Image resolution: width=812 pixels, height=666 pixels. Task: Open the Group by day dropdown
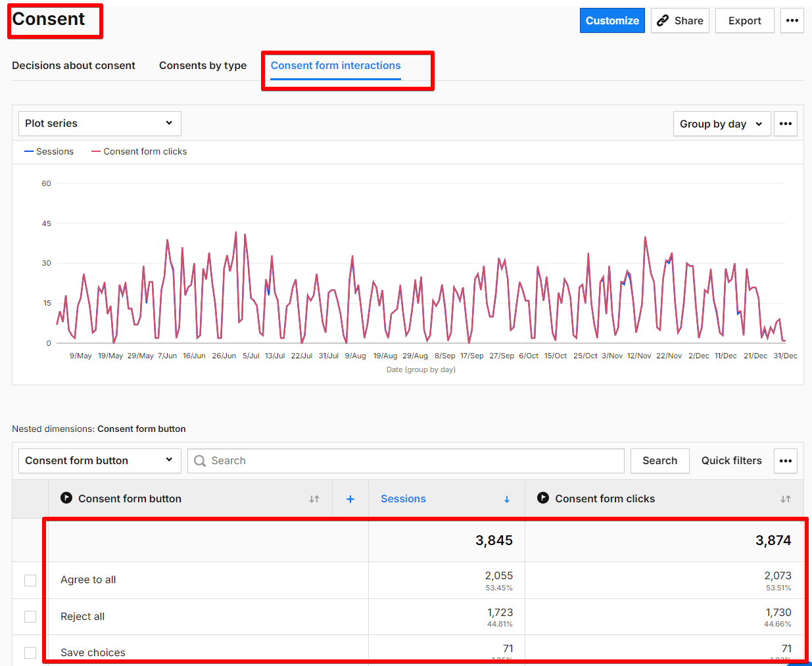pyautogui.click(x=721, y=124)
